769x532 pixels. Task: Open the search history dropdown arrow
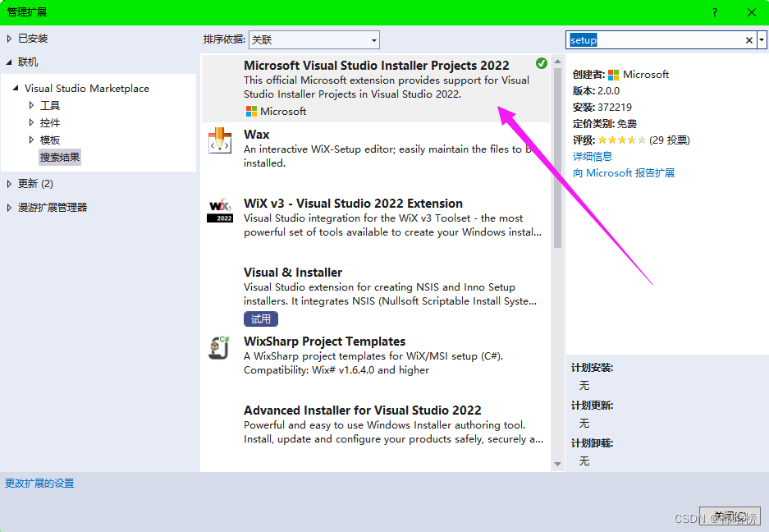click(762, 40)
